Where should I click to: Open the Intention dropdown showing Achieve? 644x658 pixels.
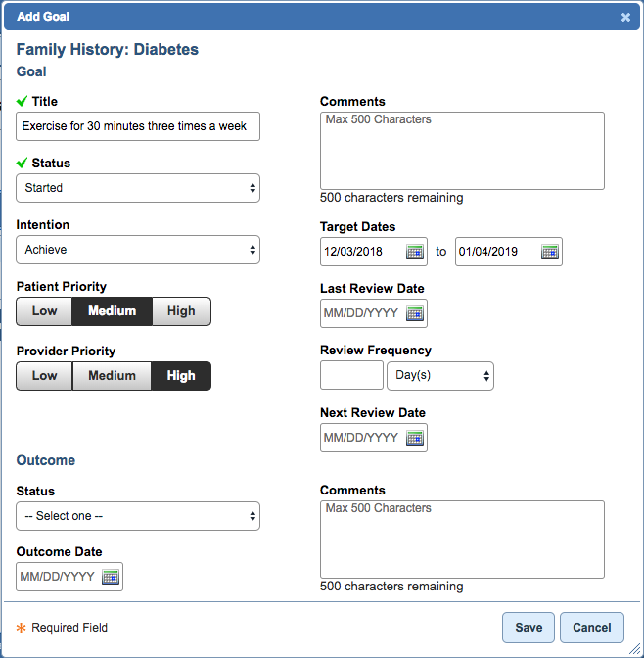138,250
